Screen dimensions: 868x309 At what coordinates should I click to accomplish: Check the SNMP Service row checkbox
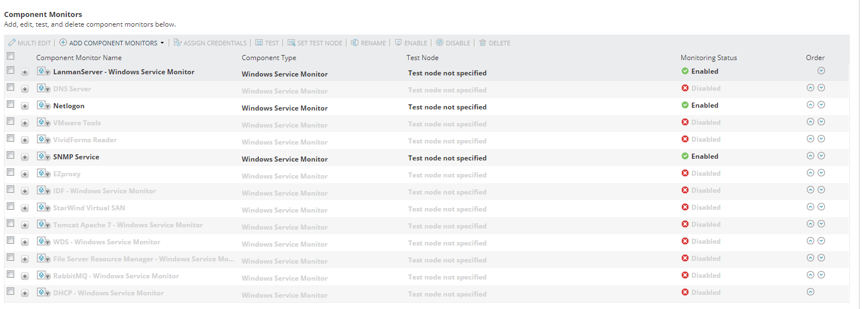pos(10,156)
